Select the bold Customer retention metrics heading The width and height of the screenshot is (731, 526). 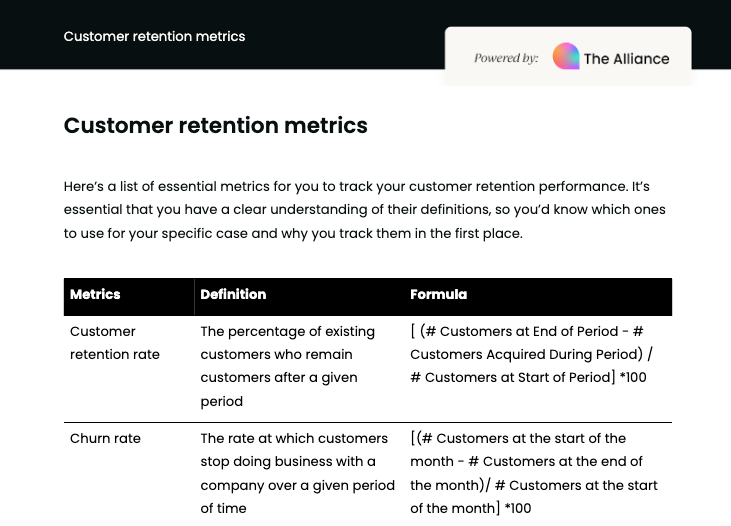point(215,126)
